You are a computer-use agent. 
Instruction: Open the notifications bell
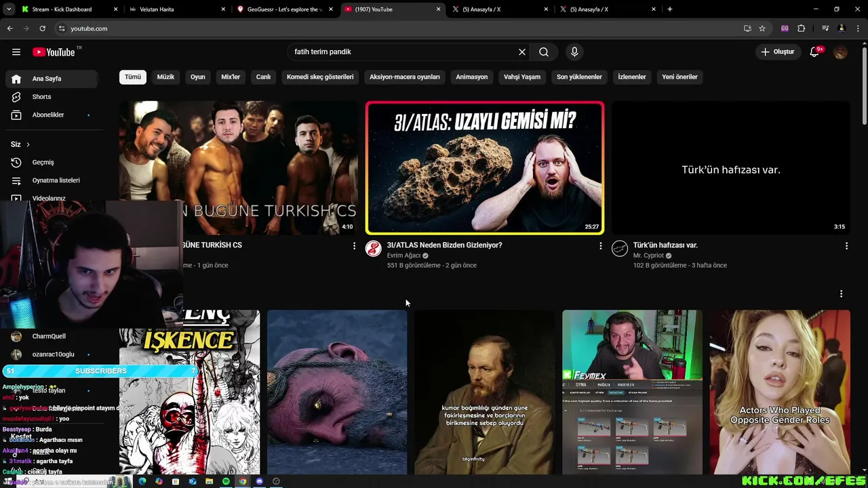[x=815, y=52]
